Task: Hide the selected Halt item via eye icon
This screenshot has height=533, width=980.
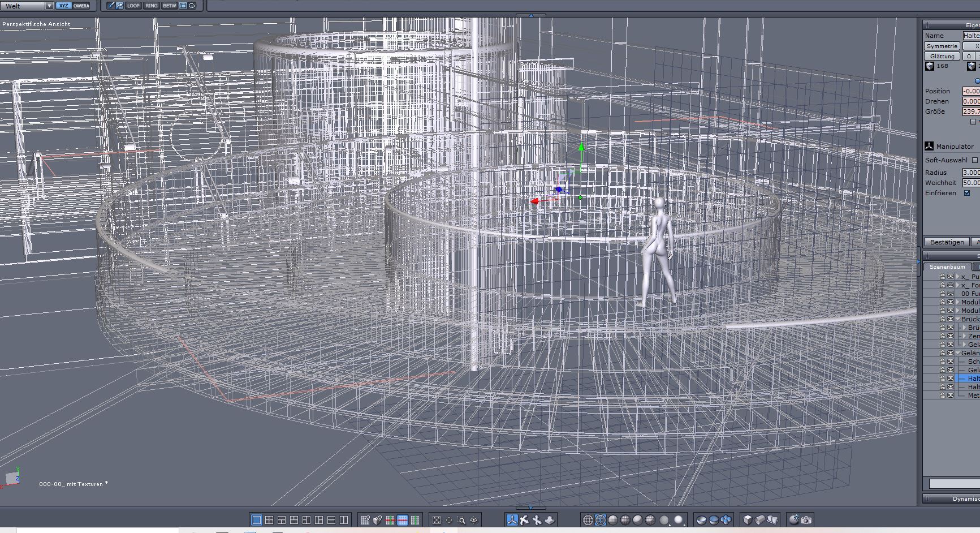Action: [951, 379]
